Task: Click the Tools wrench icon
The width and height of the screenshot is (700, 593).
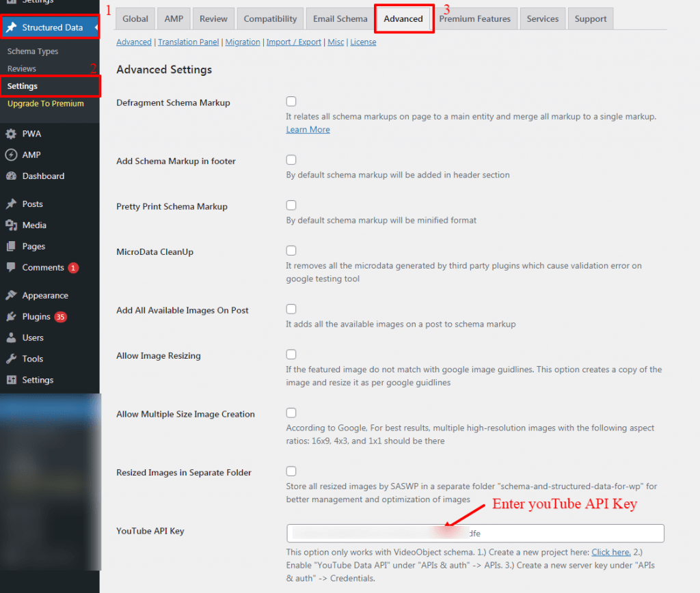Action: [x=11, y=359]
